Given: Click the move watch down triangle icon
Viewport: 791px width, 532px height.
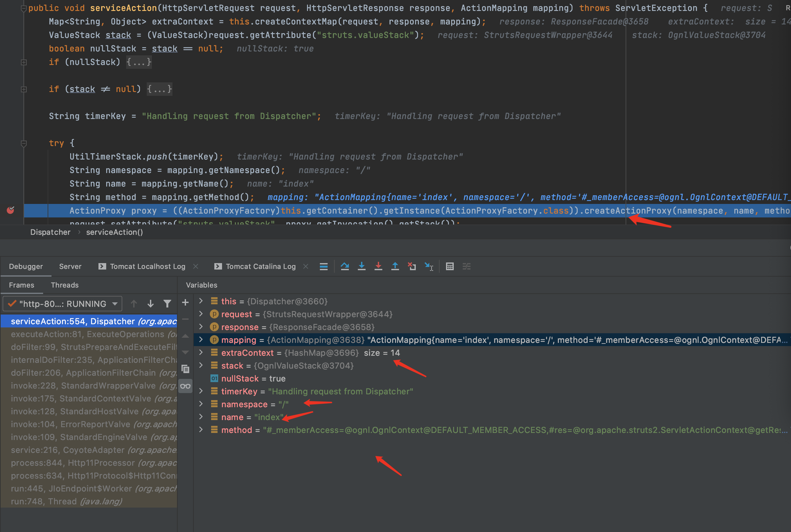Looking at the screenshot, I should coord(185,353).
